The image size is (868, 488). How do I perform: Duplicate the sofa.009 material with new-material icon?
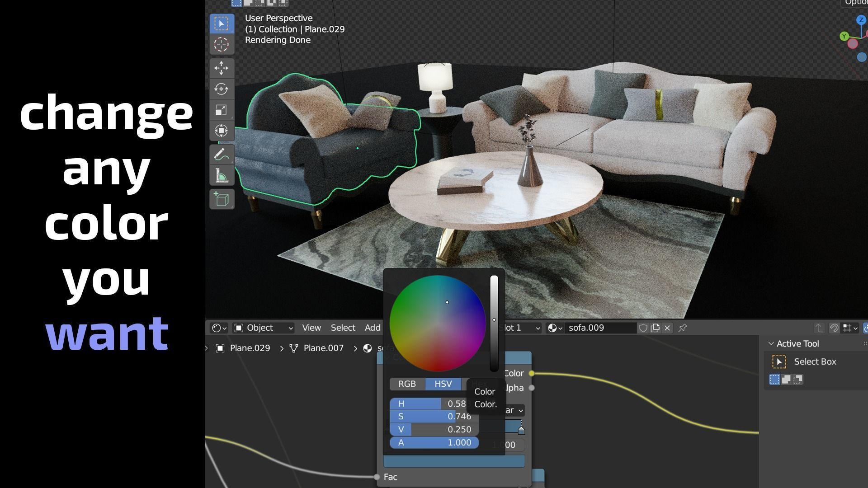click(655, 328)
